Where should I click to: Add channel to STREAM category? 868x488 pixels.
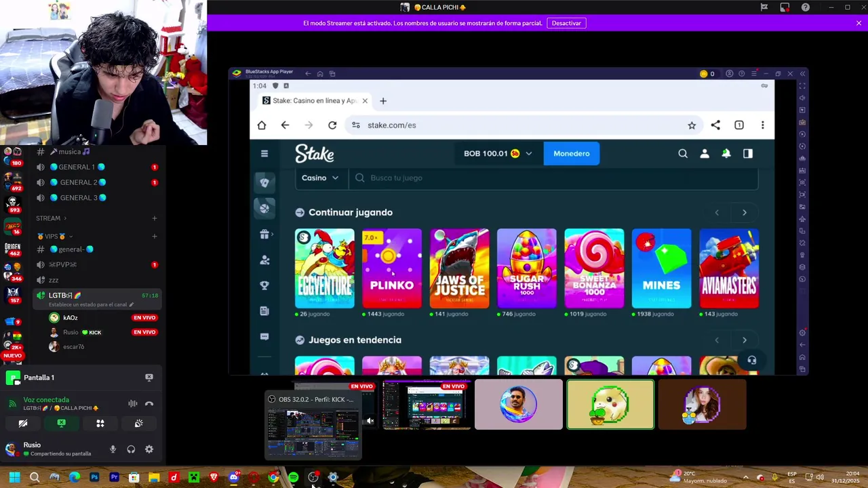pyautogui.click(x=155, y=218)
